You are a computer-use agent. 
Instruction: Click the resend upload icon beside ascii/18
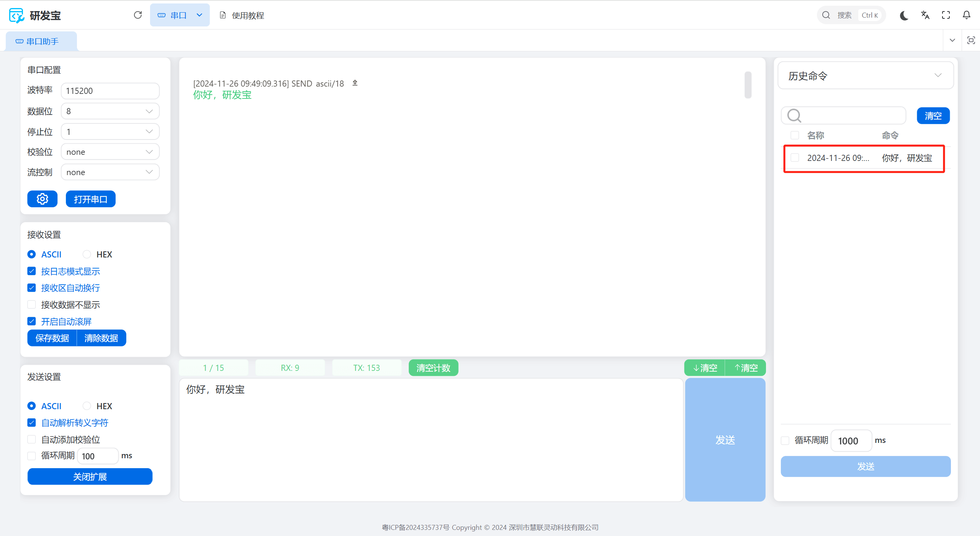click(x=355, y=83)
